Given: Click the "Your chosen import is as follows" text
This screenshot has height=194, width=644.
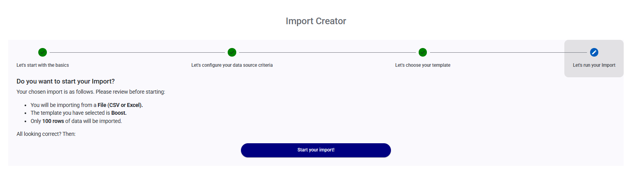Looking at the screenshot, I should tap(91, 92).
